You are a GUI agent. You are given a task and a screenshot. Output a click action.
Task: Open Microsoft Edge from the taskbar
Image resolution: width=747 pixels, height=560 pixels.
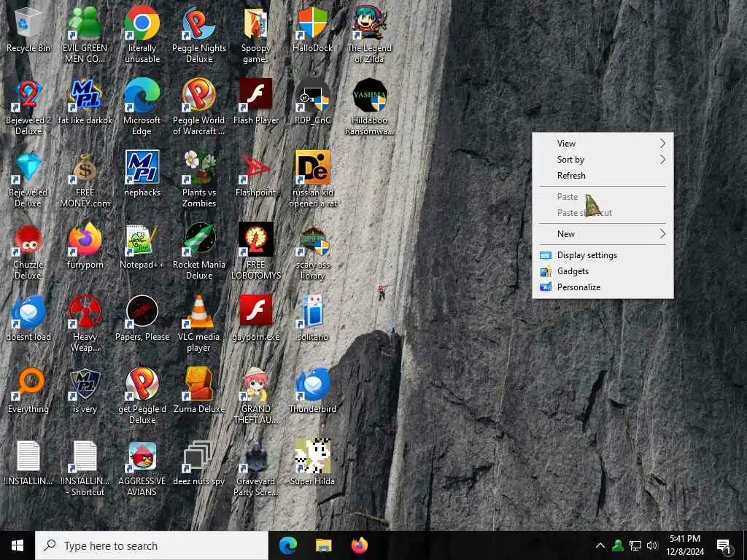coord(287,545)
